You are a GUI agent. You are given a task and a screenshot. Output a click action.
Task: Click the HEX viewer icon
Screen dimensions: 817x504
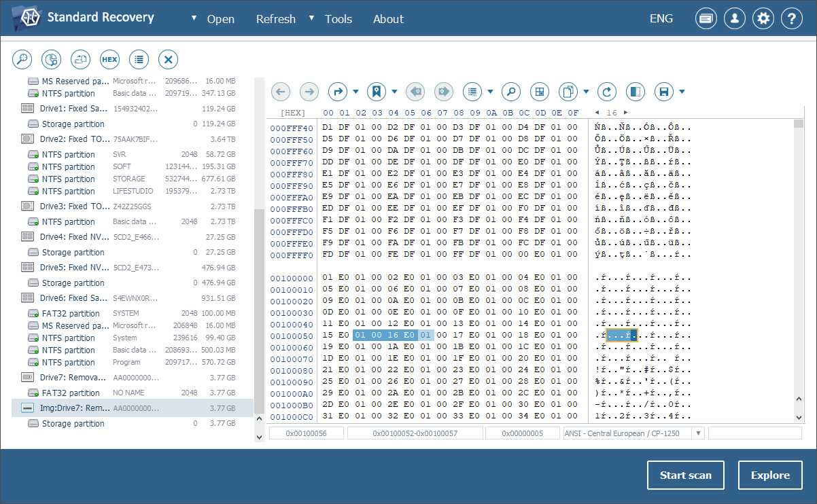click(110, 59)
